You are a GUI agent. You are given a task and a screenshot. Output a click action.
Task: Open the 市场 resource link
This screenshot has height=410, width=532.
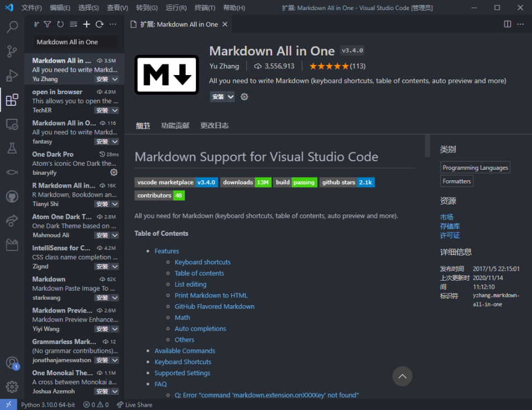tap(446, 217)
